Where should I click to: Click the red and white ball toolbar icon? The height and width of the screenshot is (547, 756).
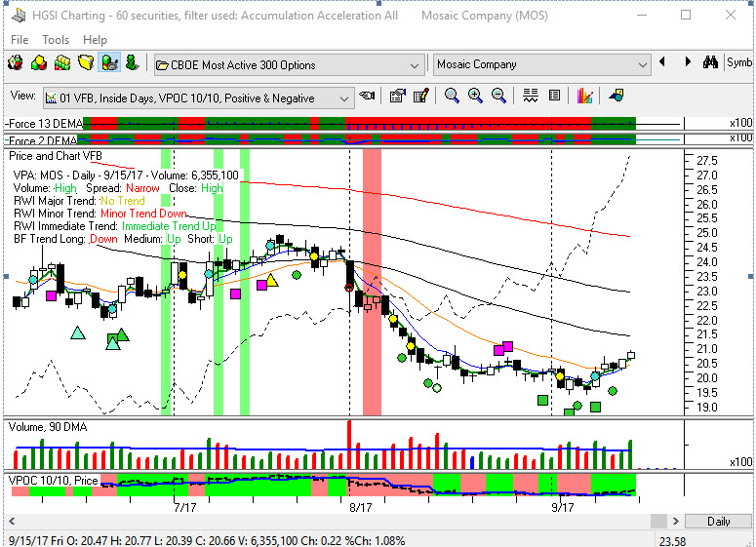tap(15, 63)
